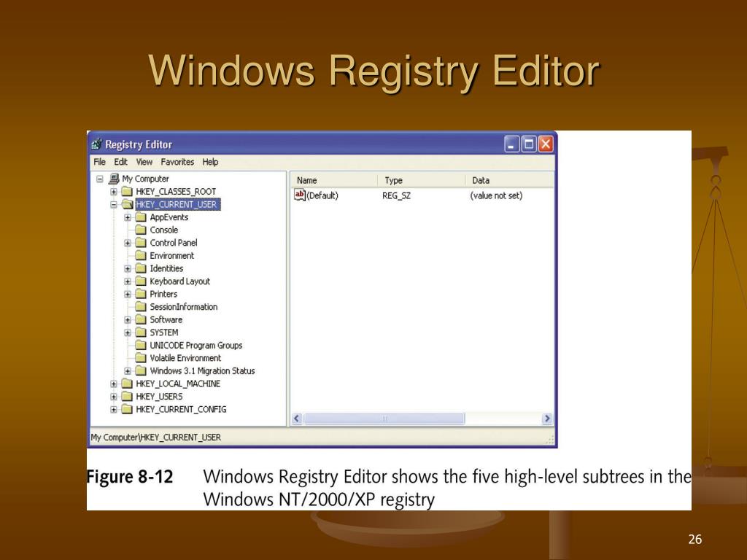The image size is (747, 560).
Task: Expand the HKEY_LOCAL_MACHINE subtree
Action: coord(113,384)
